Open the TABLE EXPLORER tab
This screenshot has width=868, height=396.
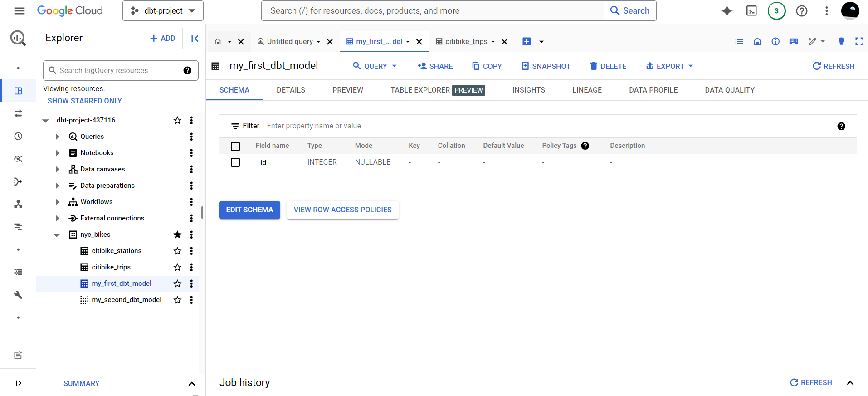[x=438, y=90]
